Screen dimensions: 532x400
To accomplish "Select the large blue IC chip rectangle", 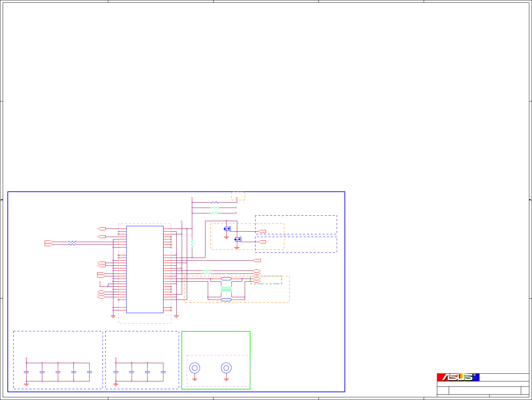I will (x=145, y=269).
